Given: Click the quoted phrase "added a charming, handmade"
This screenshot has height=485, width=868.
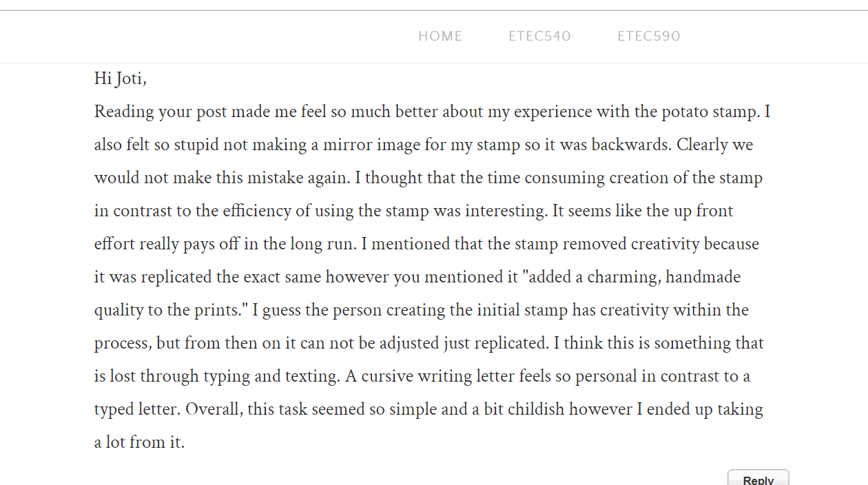Looking at the screenshot, I should click(632, 278).
